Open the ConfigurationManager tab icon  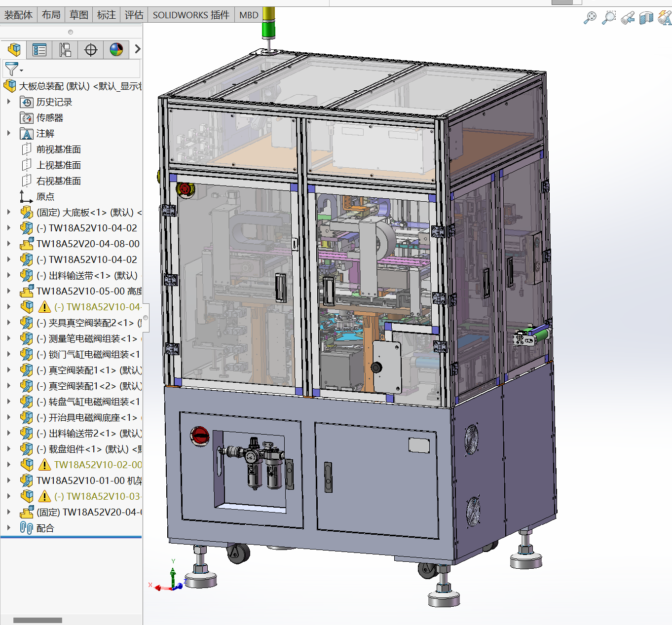coord(65,50)
